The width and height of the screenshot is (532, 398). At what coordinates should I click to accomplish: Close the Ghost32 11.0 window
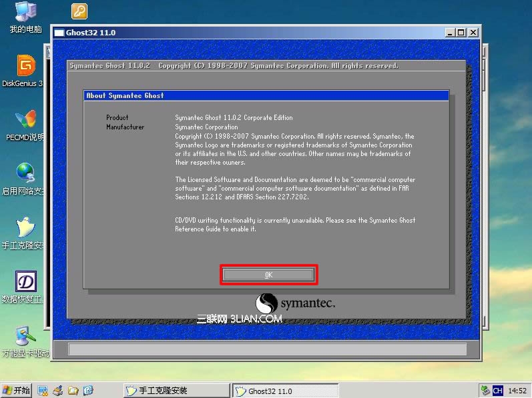[x=473, y=33]
